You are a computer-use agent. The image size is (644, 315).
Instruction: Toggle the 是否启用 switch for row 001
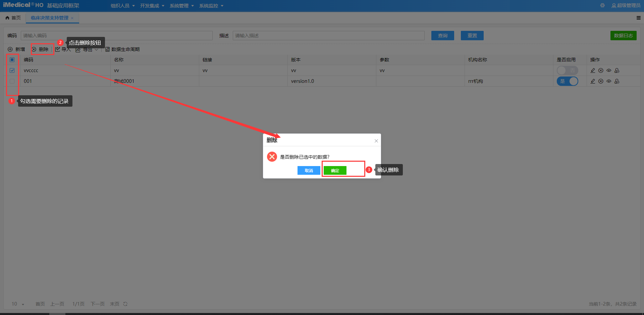point(567,81)
